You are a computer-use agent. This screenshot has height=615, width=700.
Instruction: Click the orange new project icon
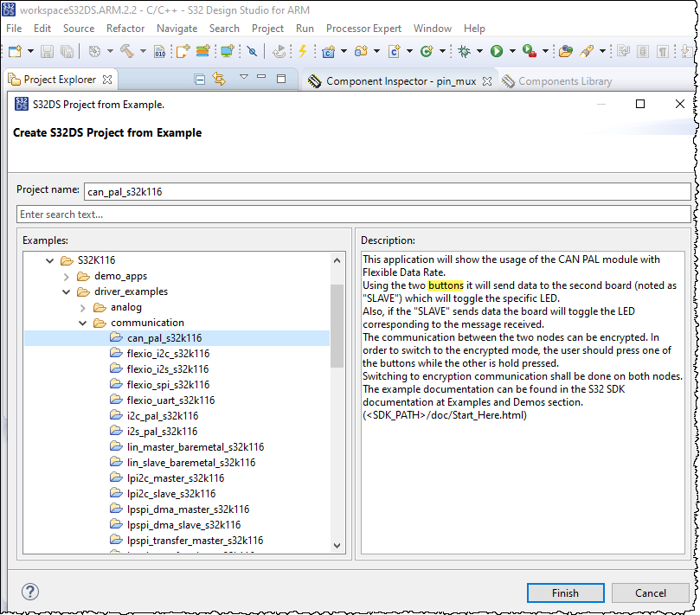(183, 51)
